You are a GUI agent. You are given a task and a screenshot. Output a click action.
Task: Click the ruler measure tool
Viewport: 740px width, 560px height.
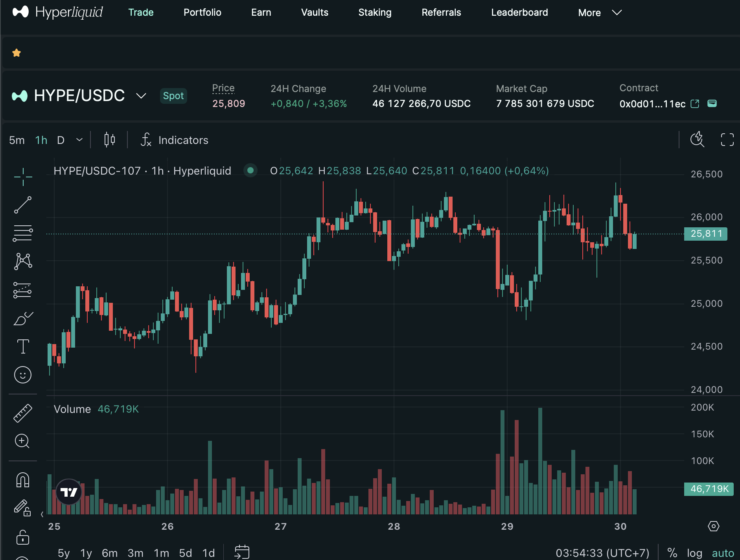tap(23, 413)
